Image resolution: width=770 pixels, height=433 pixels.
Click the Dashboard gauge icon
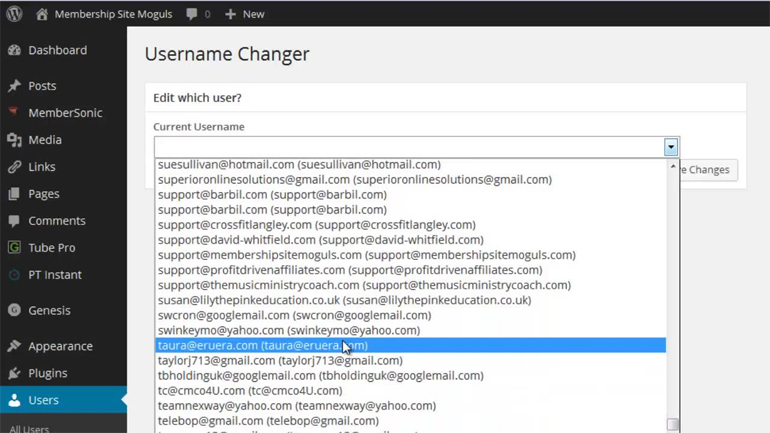point(14,50)
